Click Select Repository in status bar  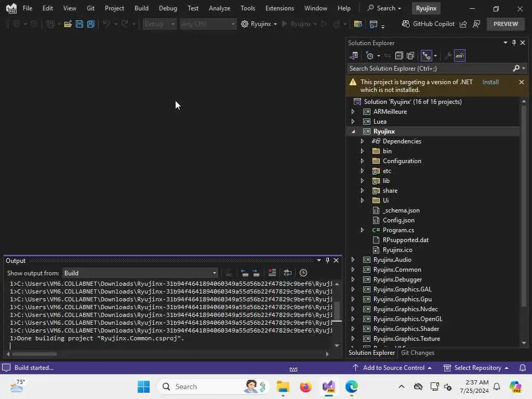[x=477, y=368]
